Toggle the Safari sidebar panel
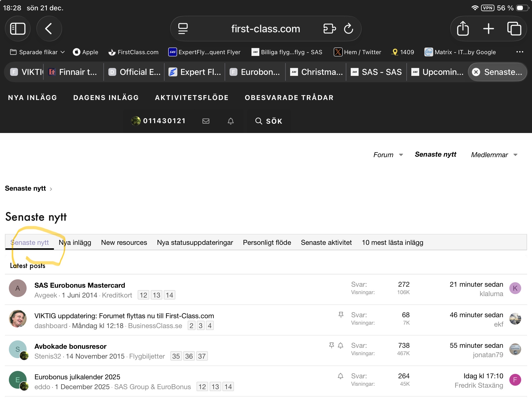 tap(17, 29)
